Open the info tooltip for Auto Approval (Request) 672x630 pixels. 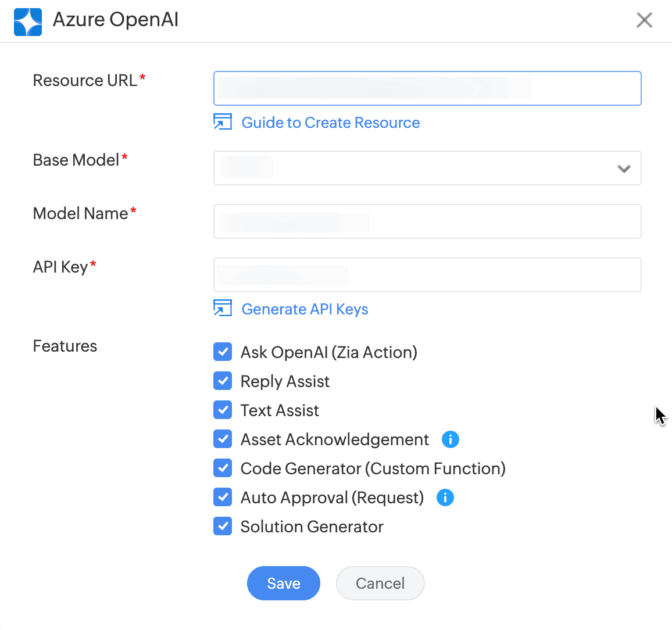pyautogui.click(x=445, y=497)
